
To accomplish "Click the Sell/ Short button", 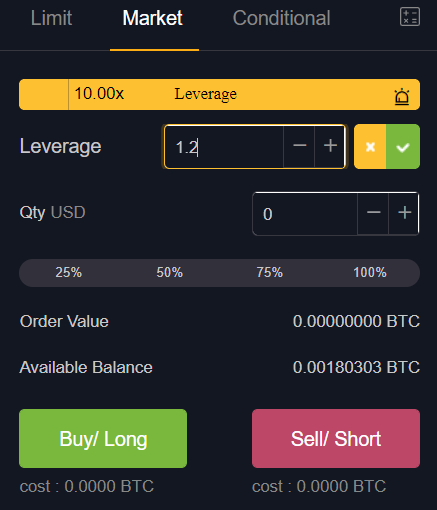I will (x=336, y=438).
